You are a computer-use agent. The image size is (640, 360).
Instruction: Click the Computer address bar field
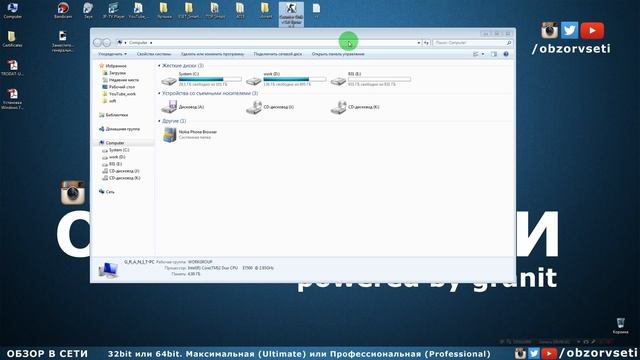(x=269, y=42)
